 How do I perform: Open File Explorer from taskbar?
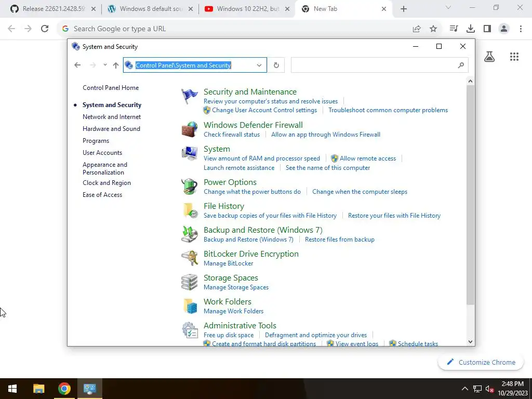click(x=38, y=389)
